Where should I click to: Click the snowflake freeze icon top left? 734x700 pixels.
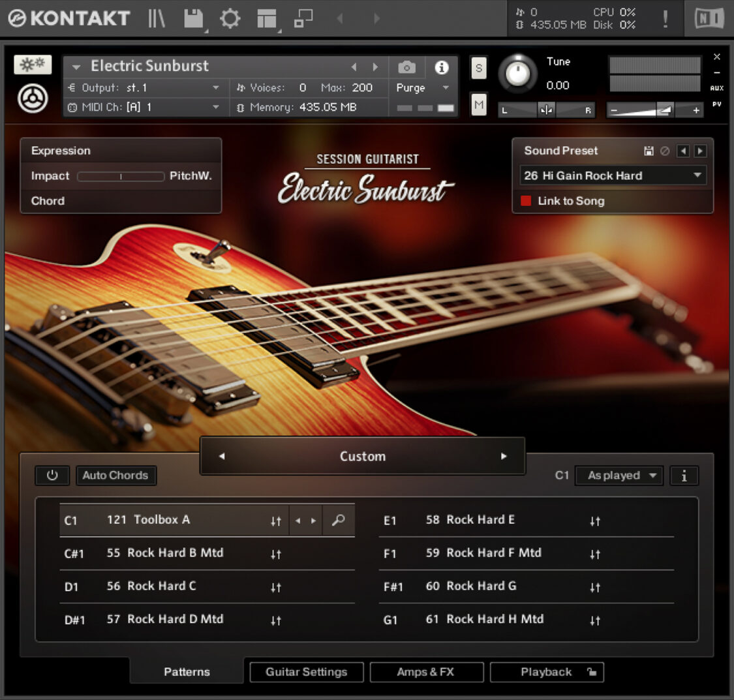[33, 65]
